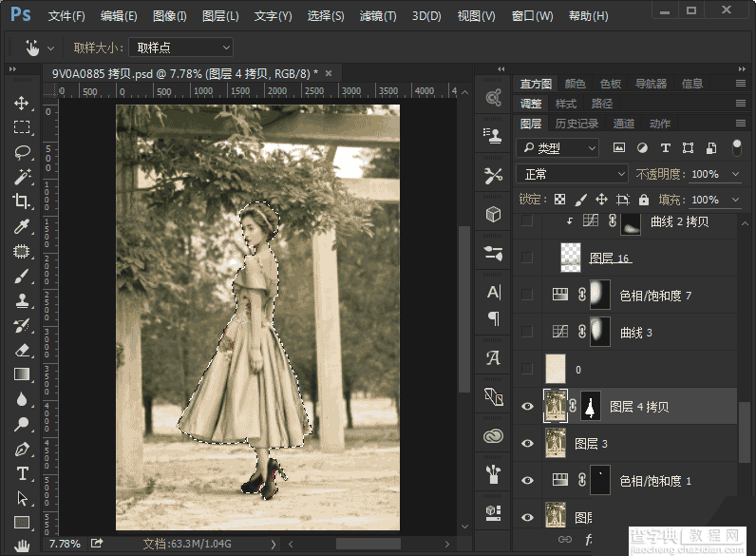Expand the status bar info arrow

(x=274, y=544)
